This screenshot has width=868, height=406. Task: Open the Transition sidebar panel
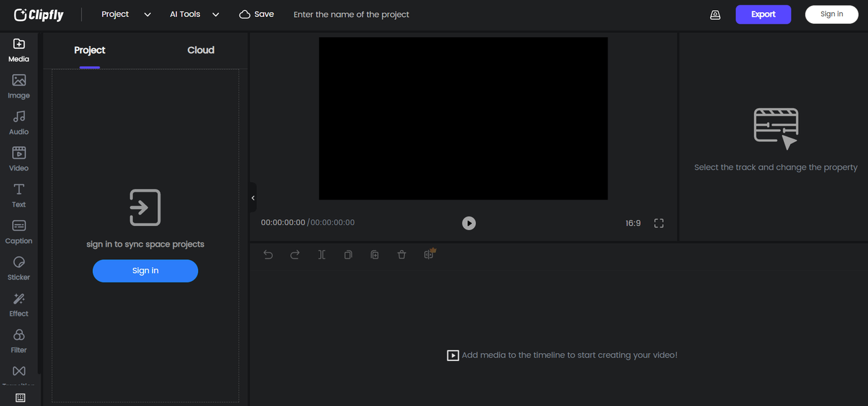point(19,375)
